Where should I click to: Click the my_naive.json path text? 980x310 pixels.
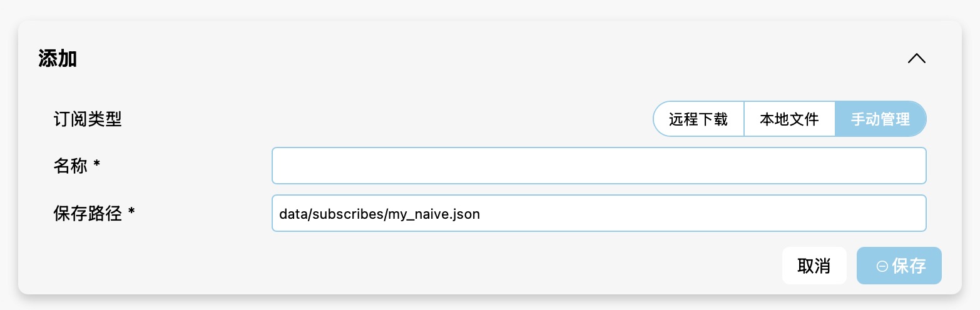(434, 214)
